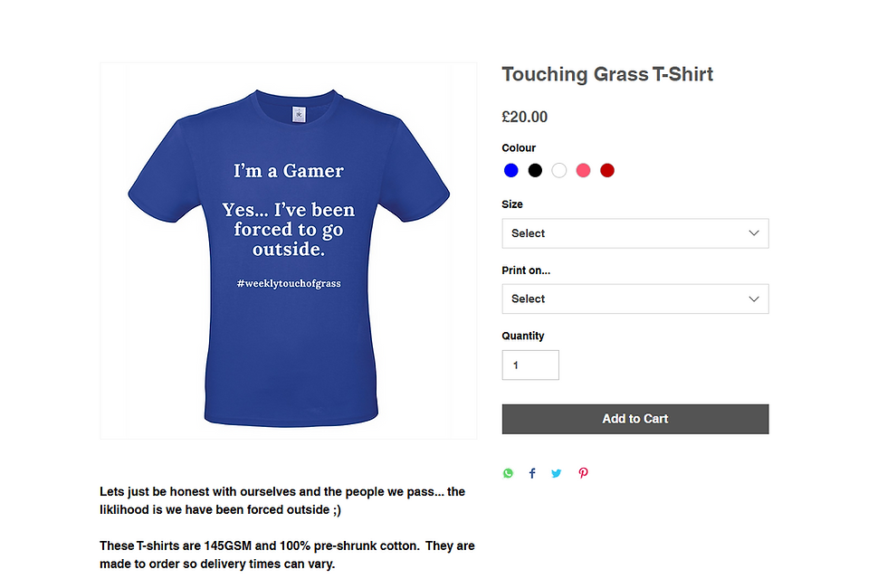The height and width of the screenshot is (588, 887).
Task: Expand the Print on chevron arrow
Action: [753, 299]
